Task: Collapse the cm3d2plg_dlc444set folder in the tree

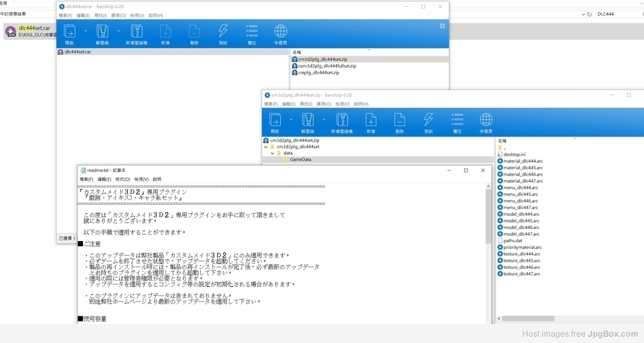Action: point(266,147)
